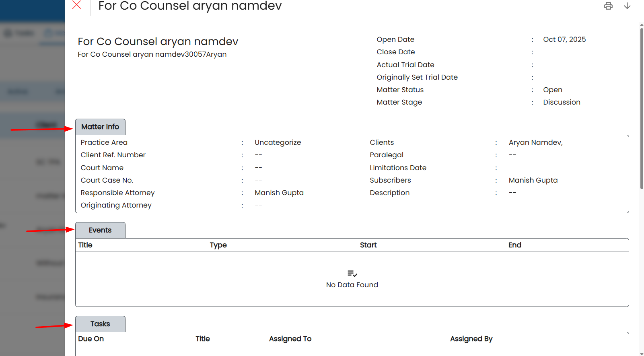
Task: Click the End column header in Events
Action: [514, 245]
